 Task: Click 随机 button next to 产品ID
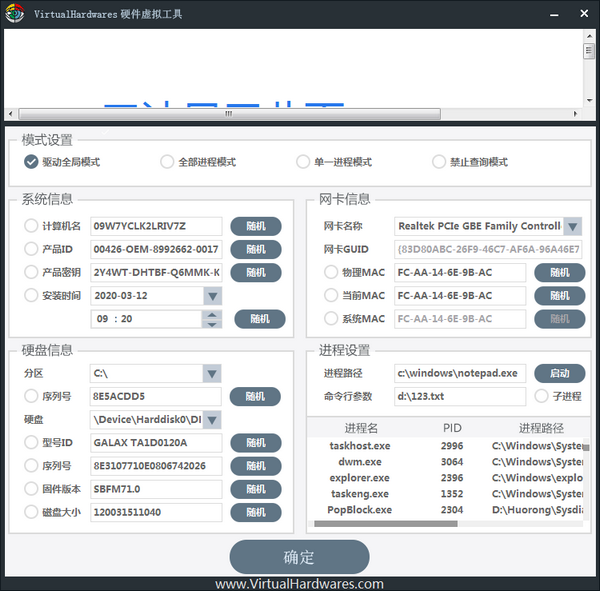[256, 249]
